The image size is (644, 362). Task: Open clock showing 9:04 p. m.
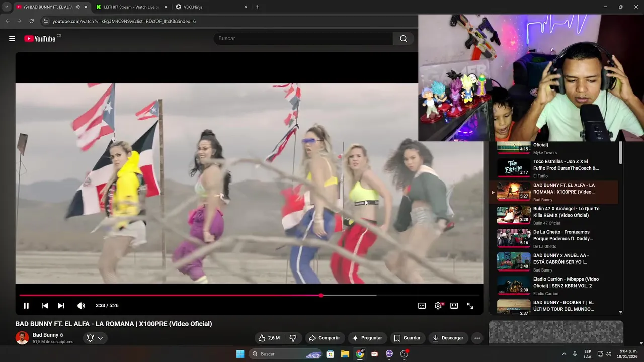click(628, 354)
